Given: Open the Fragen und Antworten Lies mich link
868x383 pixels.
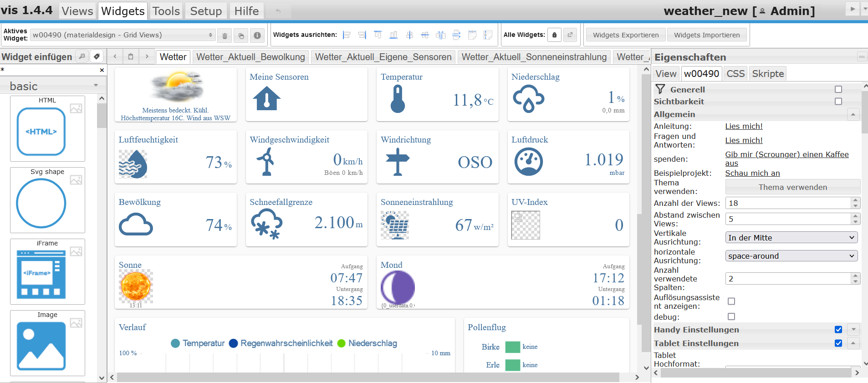Looking at the screenshot, I should point(744,140).
